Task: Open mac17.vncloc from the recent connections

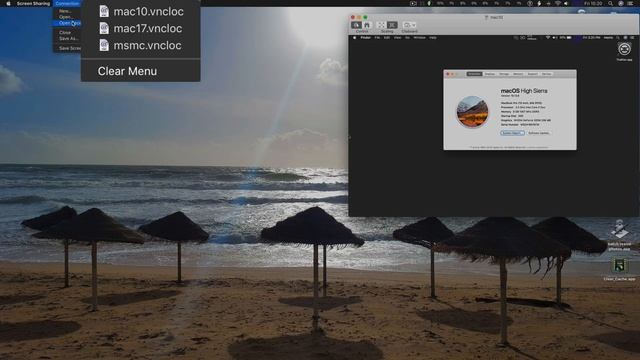Action: click(x=140, y=29)
